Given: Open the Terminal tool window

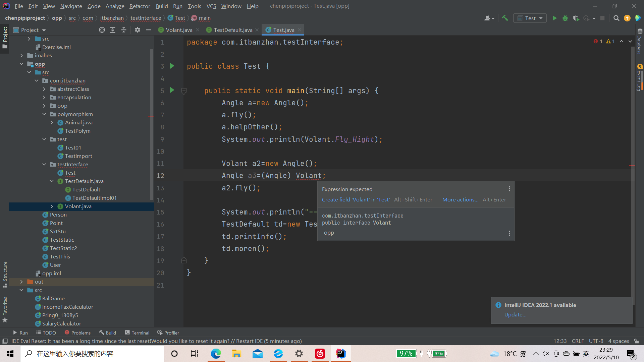Looking at the screenshot, I should point(137,333).
